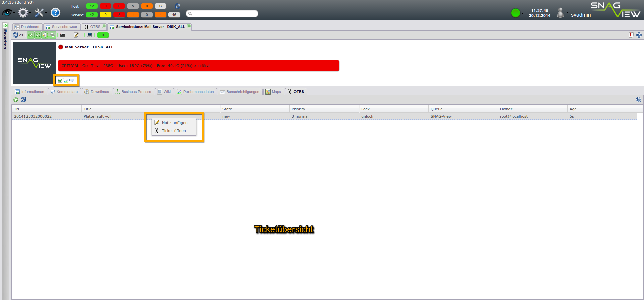644x300 pixels.
Task: Open the svadmin user menu
Action: coord(574,13)
